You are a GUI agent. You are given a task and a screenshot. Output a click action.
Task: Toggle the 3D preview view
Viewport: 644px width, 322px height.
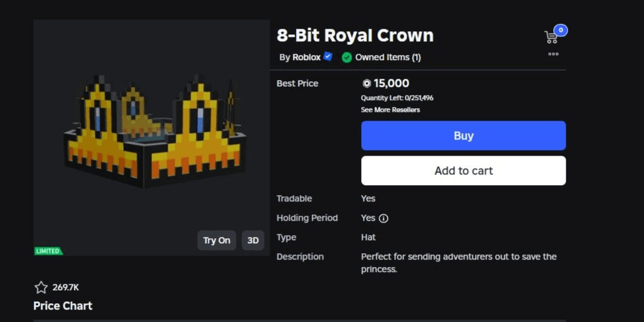point(253,240)
